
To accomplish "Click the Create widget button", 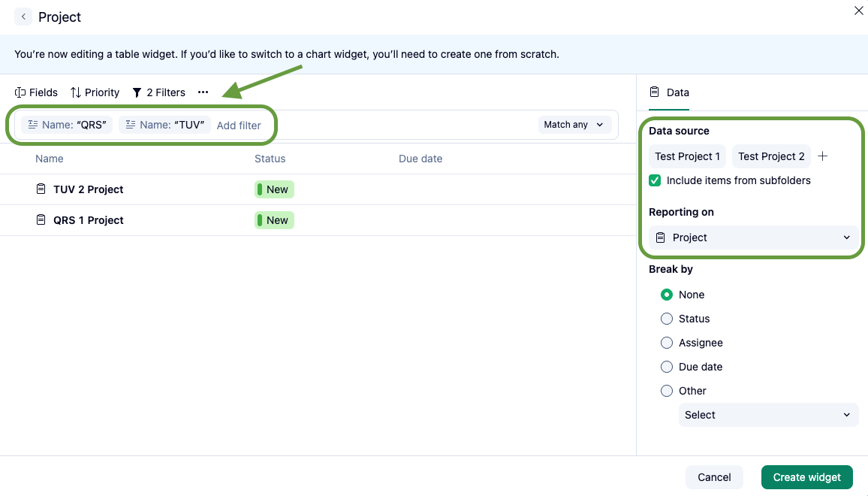I will (807, 477).
